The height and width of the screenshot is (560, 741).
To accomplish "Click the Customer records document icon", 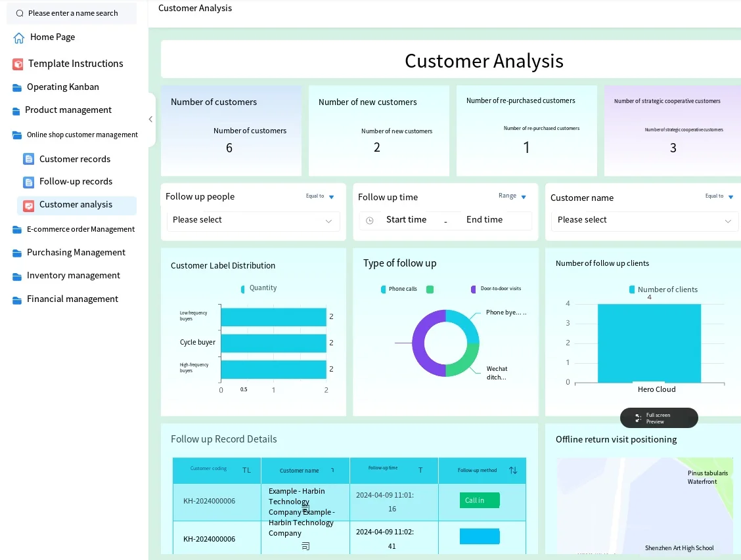I will pos(28,159).
